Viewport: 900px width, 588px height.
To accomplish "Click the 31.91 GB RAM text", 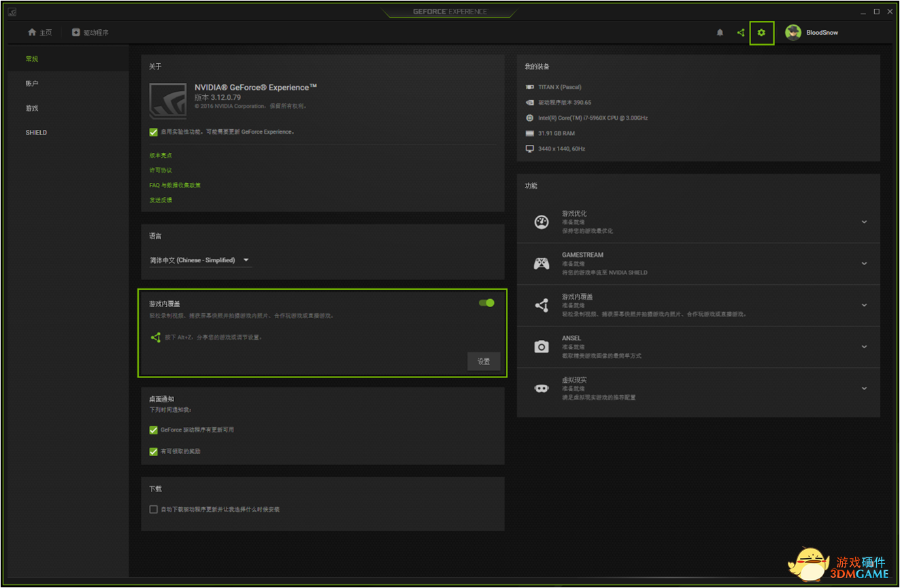I will coord(556,133).
